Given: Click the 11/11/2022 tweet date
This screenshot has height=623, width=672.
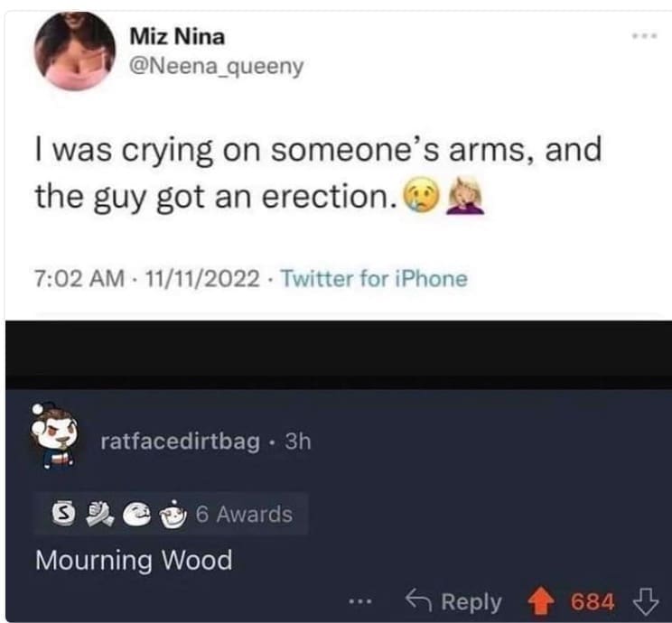Looking at the screenshot, I should click(202, 278).
